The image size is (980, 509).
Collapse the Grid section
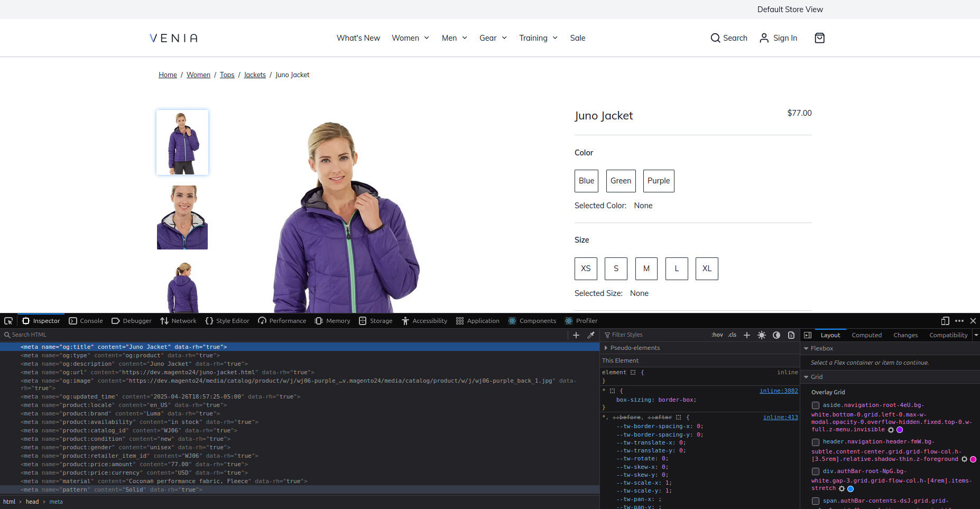point(806,377)
